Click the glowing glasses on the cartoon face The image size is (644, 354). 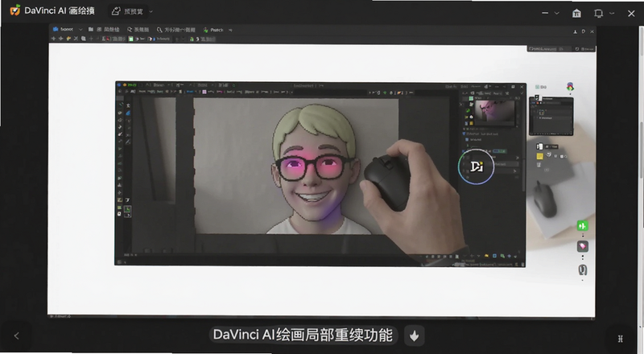[x=313, y=167]
